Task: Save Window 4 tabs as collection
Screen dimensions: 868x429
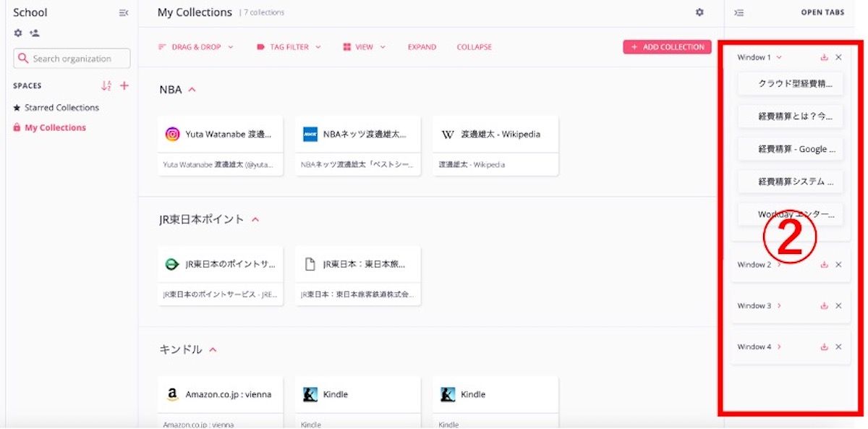Action: [x=824, y=347]
